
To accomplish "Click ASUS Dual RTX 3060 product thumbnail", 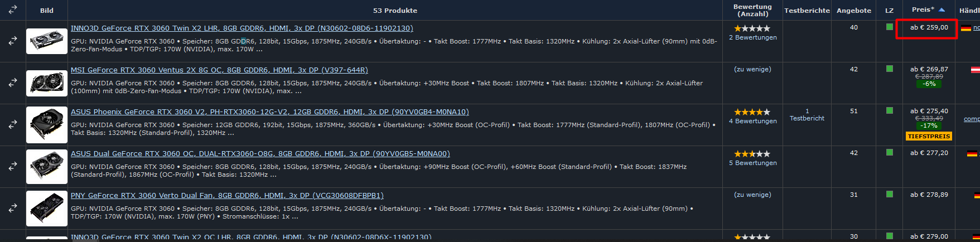I will point(47,166).
